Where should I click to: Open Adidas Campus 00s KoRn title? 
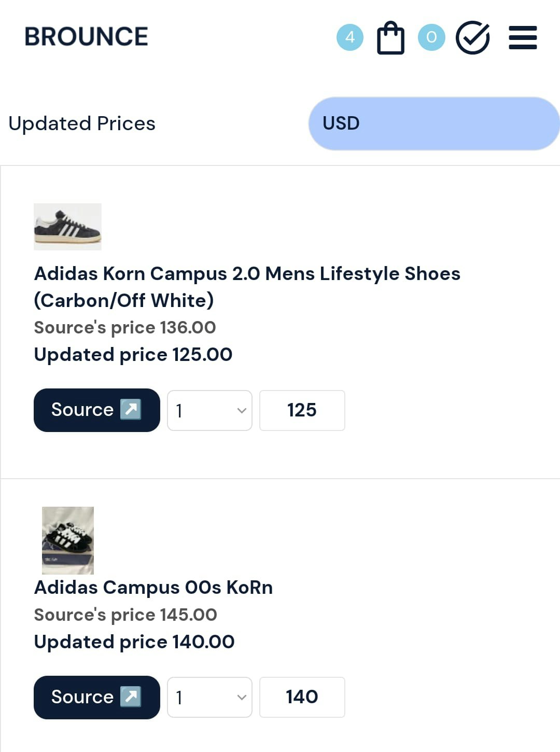[x=153, y=588]
